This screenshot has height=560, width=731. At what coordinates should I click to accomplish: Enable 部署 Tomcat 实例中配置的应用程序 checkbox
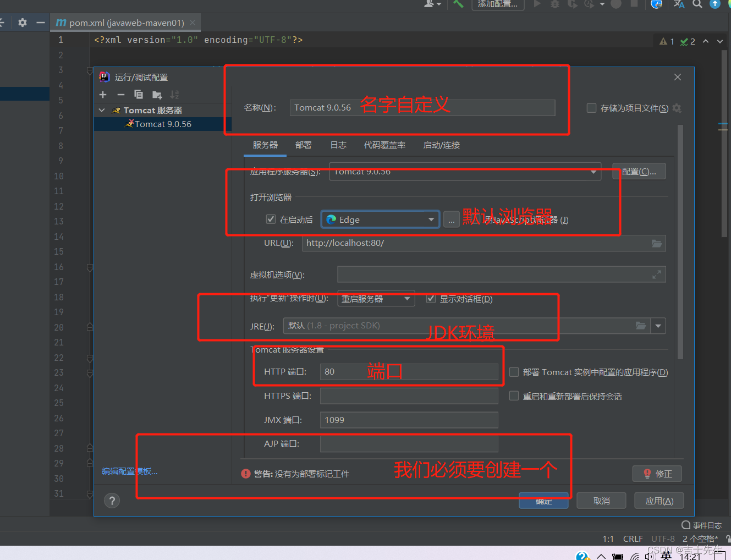[514, 372]
